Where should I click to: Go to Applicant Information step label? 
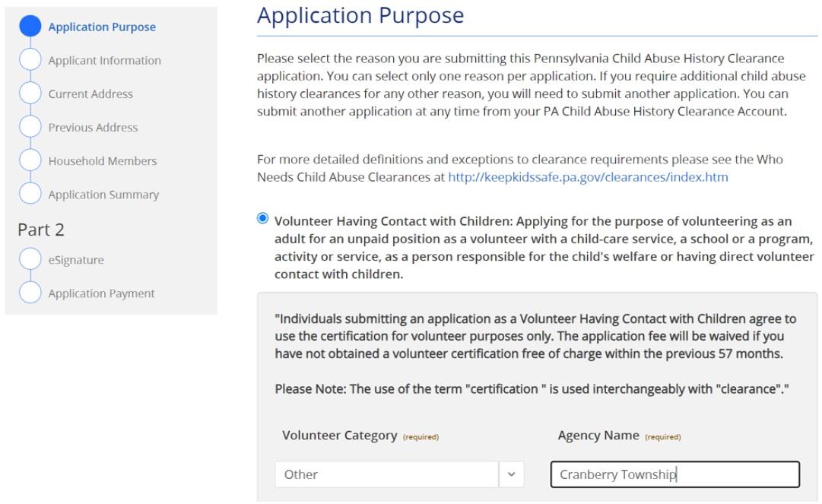point(105,60)
